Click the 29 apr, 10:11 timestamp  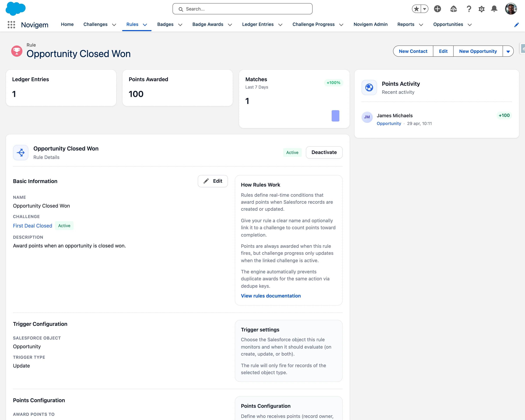[x=419, y=123]
